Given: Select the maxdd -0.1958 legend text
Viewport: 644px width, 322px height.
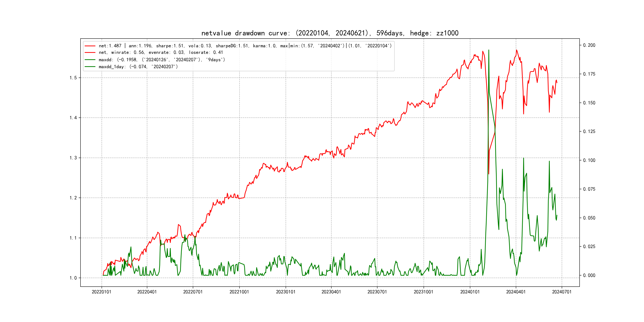Looking at the screenshot, I should [162, 60].
